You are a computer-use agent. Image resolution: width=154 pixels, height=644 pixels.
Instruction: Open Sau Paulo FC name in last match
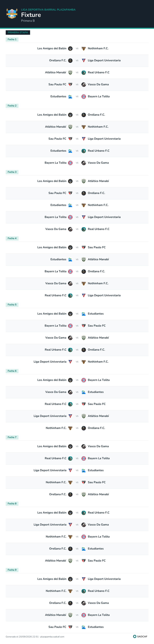point(57,627)
